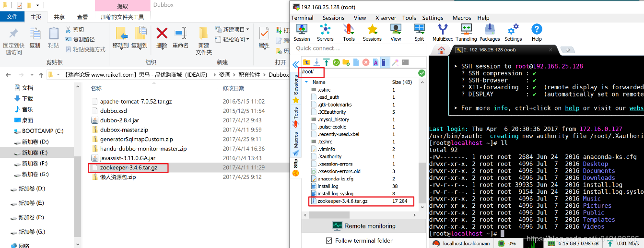Open the 移动到 (Move to) dropdown

click(120, 38)
